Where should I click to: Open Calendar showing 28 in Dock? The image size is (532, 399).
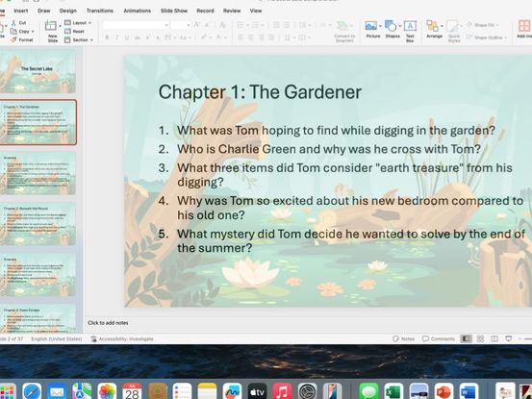tap(132, 391)
